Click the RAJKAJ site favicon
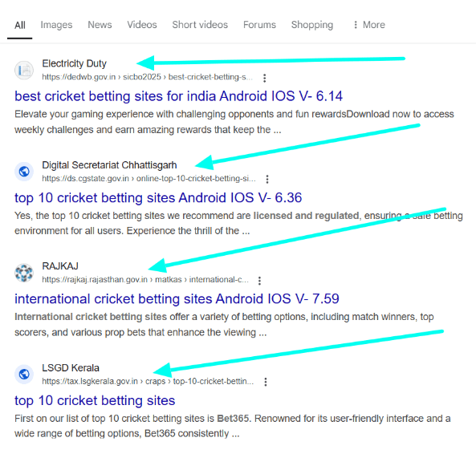 (x=24, y=273)
